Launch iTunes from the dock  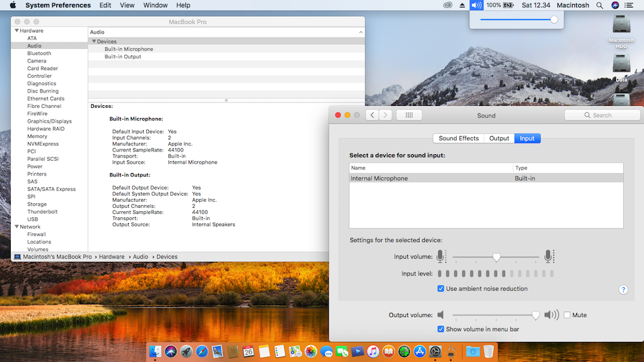(x=372, y=351)
